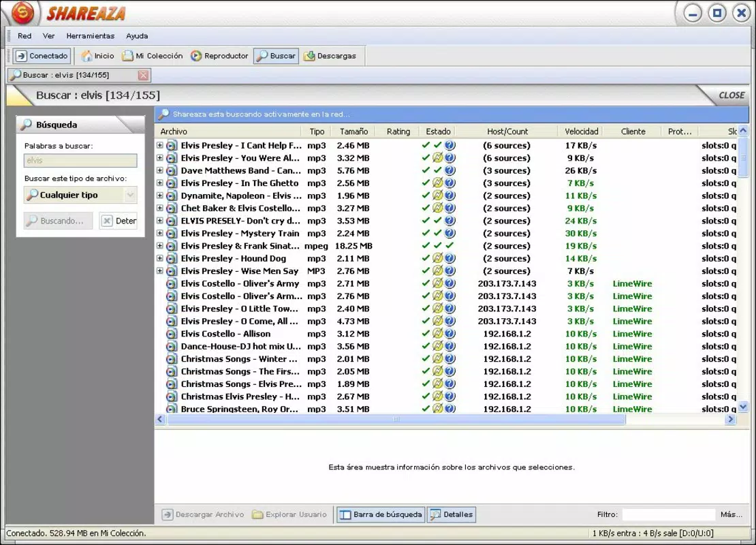Click the horizontal scrollbar thumb

click(396, 420)
